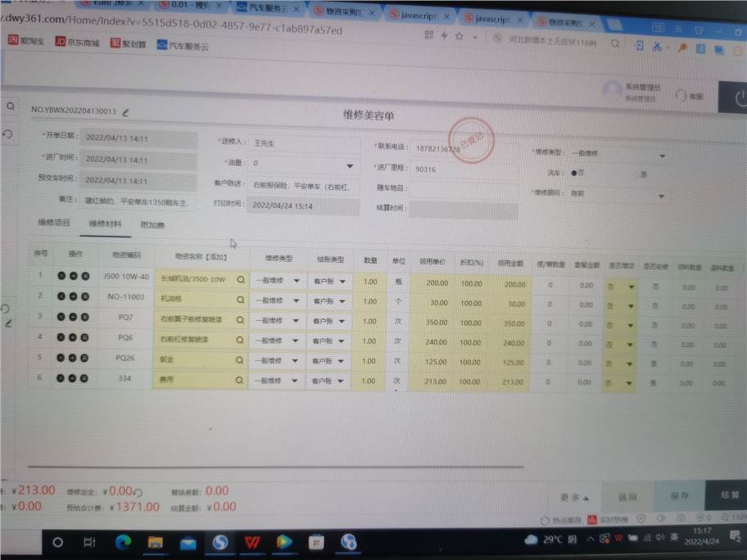
Task: Click the 送修人 input field
Action: 303,142
